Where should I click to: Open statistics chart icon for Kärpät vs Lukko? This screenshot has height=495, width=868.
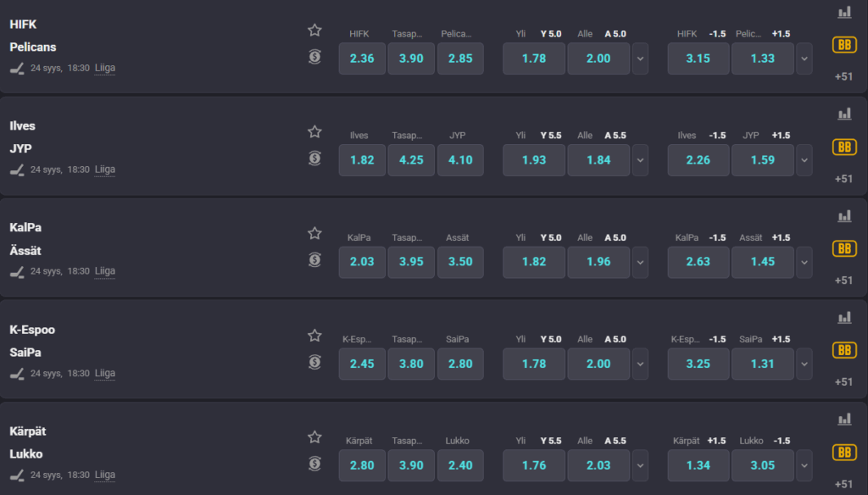point(843,419)
